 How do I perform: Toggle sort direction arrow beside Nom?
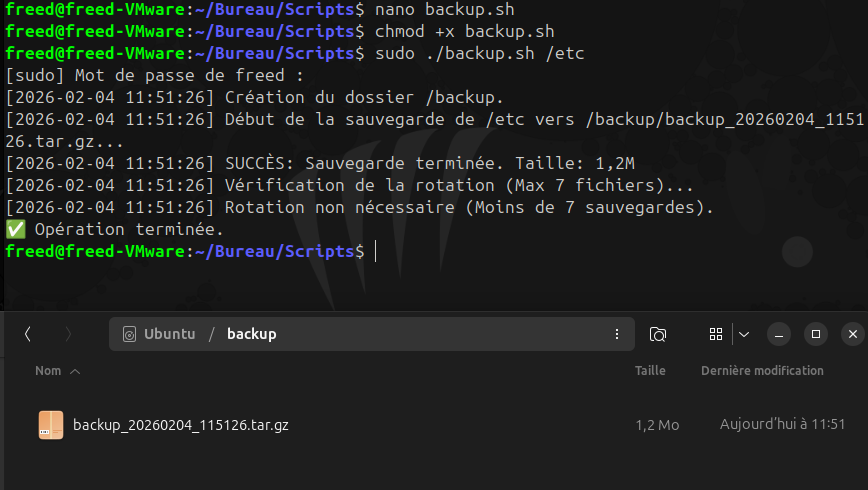(75, 371)
